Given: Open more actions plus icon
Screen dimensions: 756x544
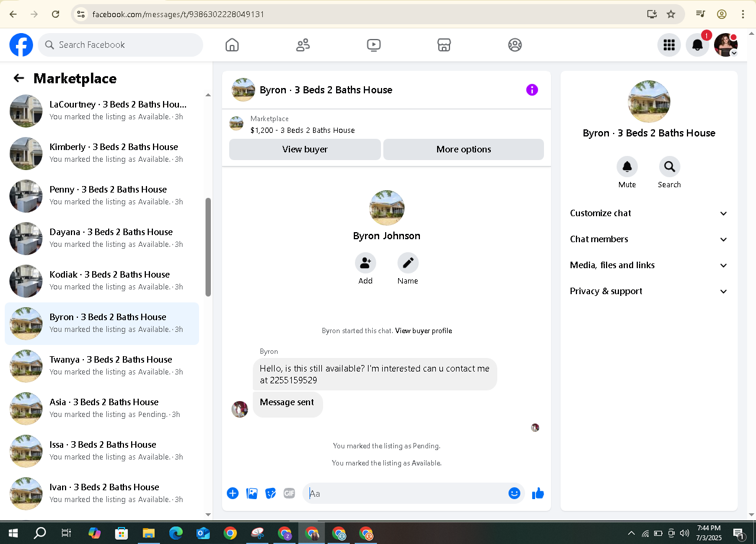Looking at the screenshot, I should coord(233,493).
